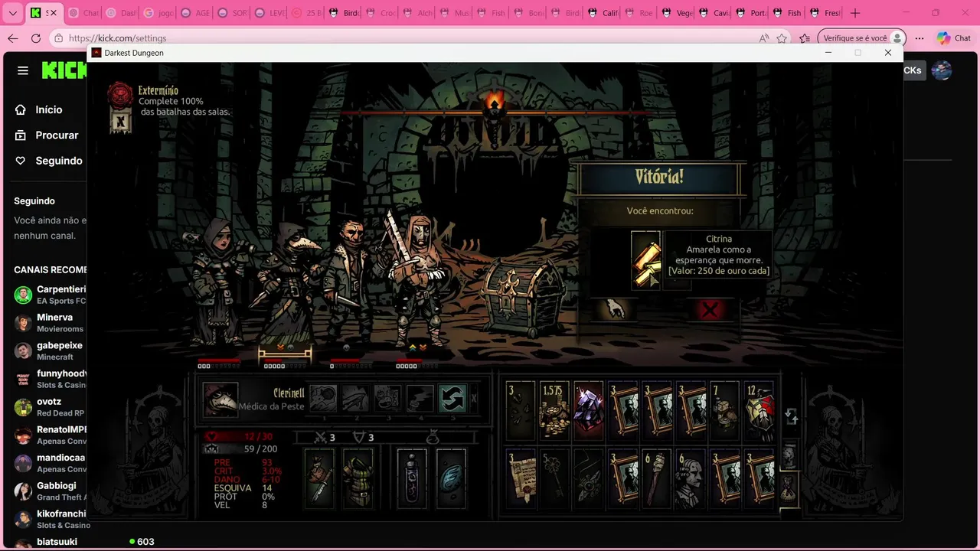This screenshot has height=551, width=980.
Task: Select the highlighted swap-position skill icon
Action: (x=452, y=399)
